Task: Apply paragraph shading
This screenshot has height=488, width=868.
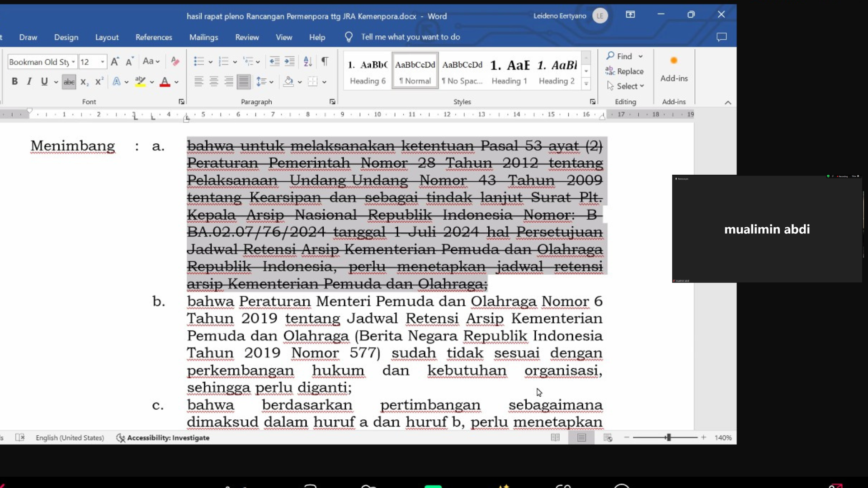Action: tap(288, 82)
